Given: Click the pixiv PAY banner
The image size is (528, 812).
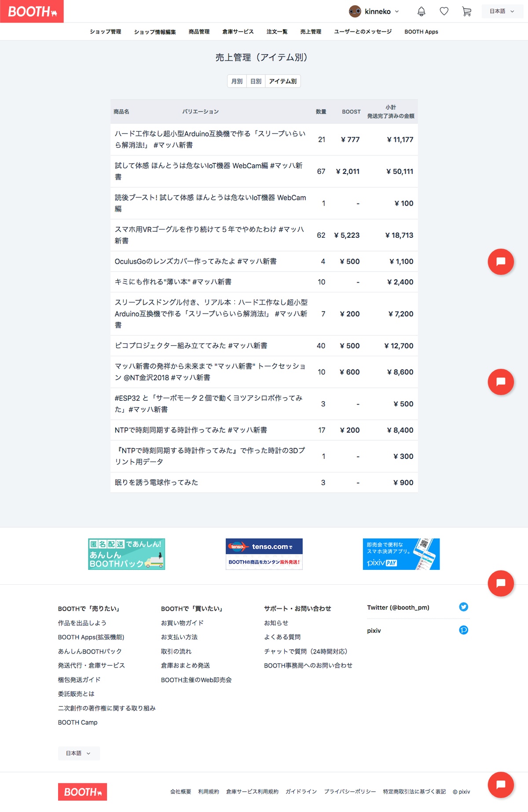Looking at the screenshot, I should tap(401, 554).
